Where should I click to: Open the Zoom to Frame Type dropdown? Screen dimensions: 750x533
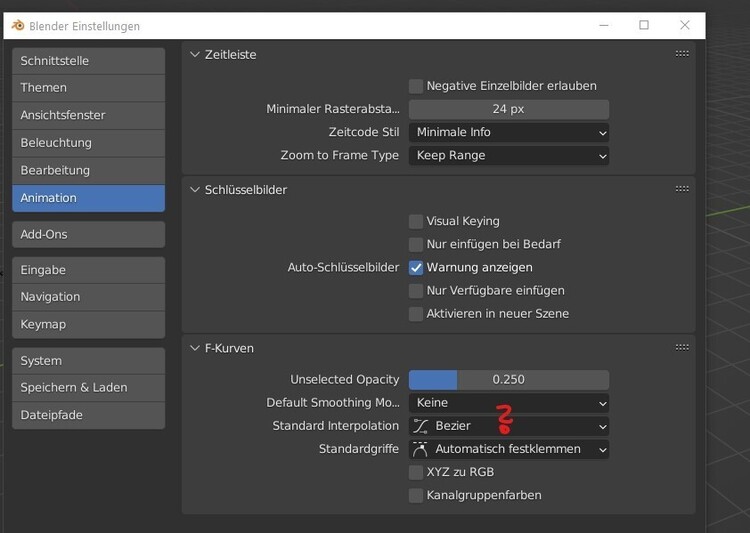click(508, 156)
